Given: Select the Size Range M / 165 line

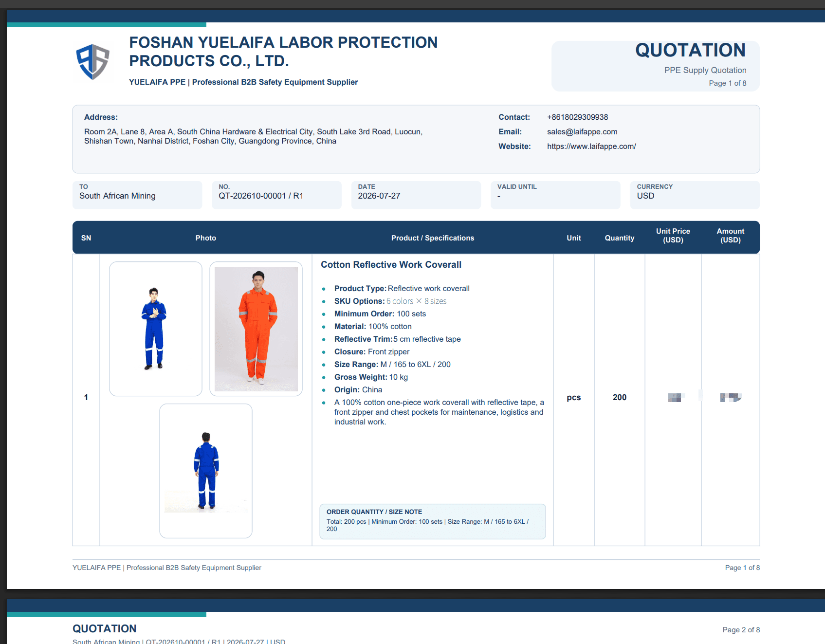Looking at the screenshot, I should pyautogui.click(x=392, y=365).
